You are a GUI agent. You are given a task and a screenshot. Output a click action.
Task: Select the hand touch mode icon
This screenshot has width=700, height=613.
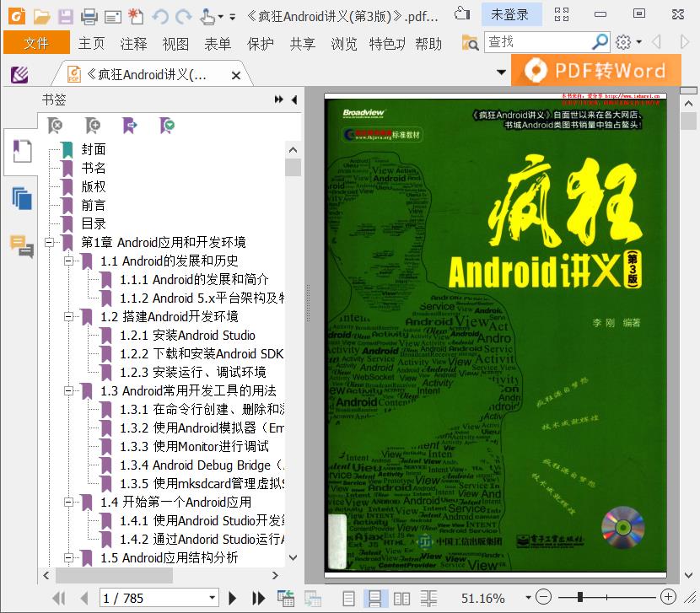click(x=207, y=17)
